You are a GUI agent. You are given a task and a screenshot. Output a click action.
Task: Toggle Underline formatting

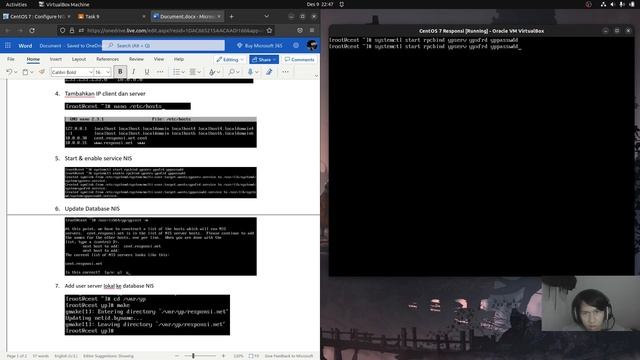click(x=147, y=72)
